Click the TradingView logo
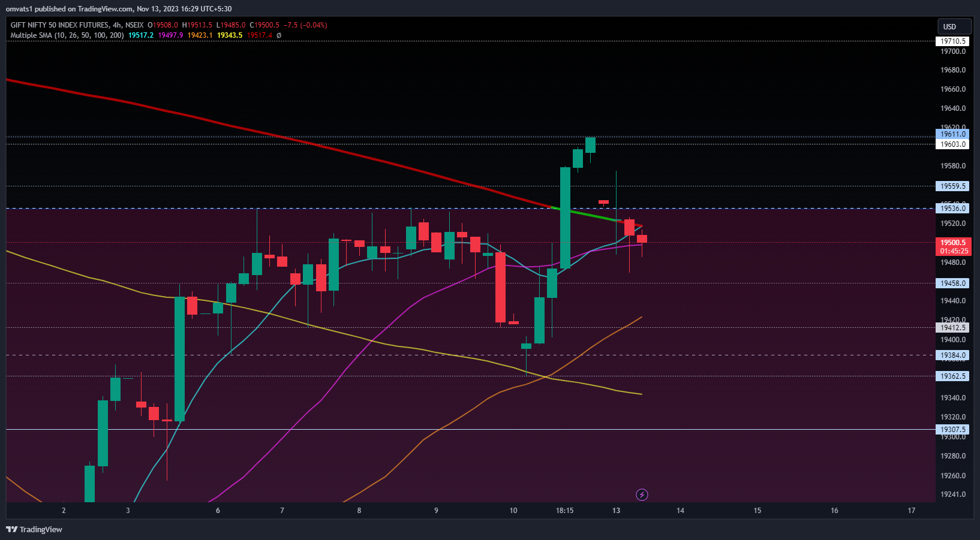The width and height of the screenshot is (980, 540). coord(34,529)
